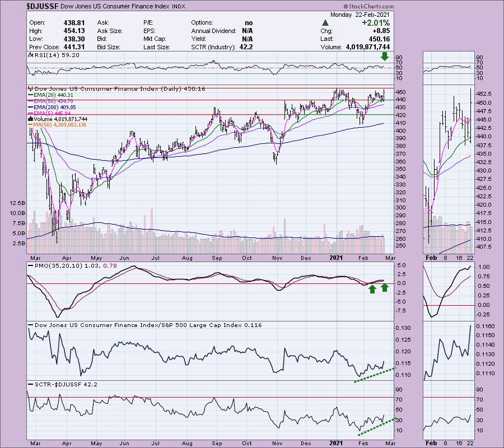Click the 350 price axis label
Viewport: 504px width, 448px height.
[x=401, y=169]
